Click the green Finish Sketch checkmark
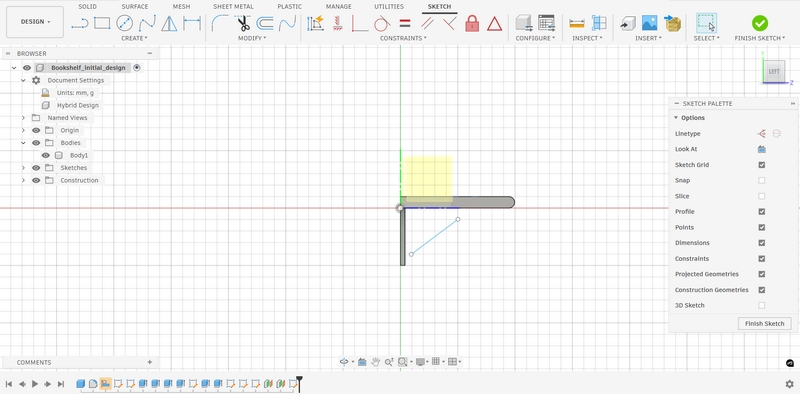 (x=760, y=23)
